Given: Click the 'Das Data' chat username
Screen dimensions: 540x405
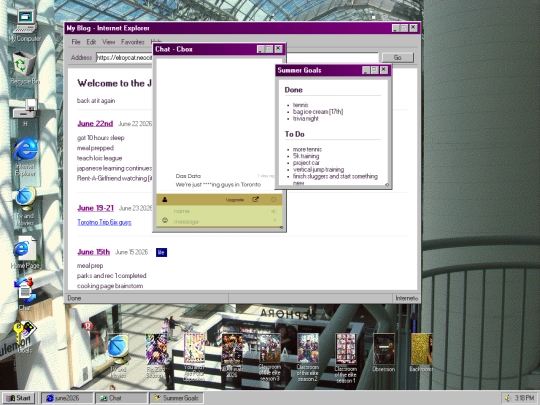Looking at the screenshot, I should (x=188, y=176).
